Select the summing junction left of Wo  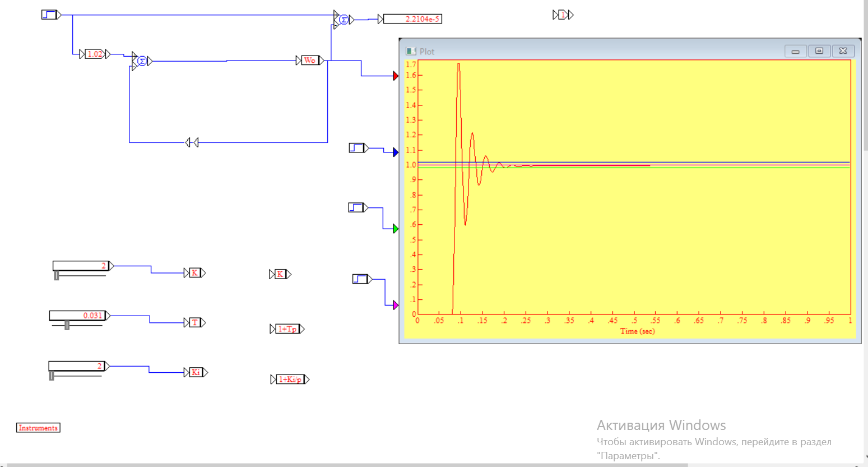coord(142,61)
